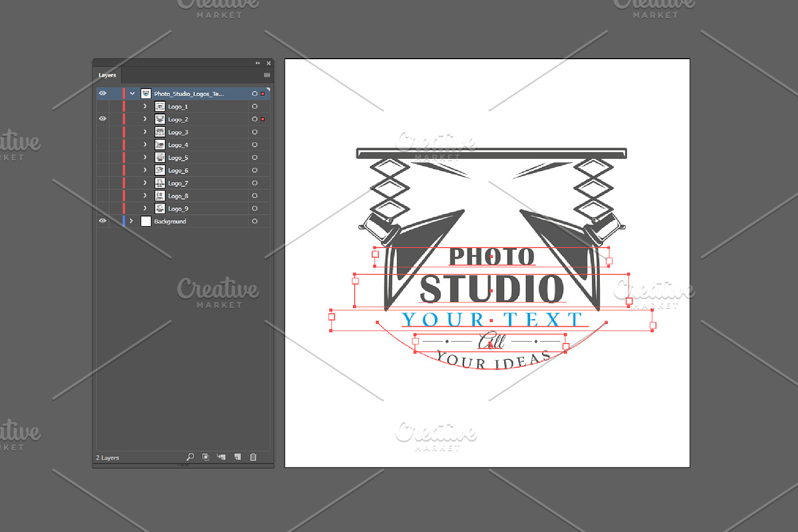Hide the Logo_2 sublayer via eye
This screenshot has width=798, height=532.
(x=102, y=119)
